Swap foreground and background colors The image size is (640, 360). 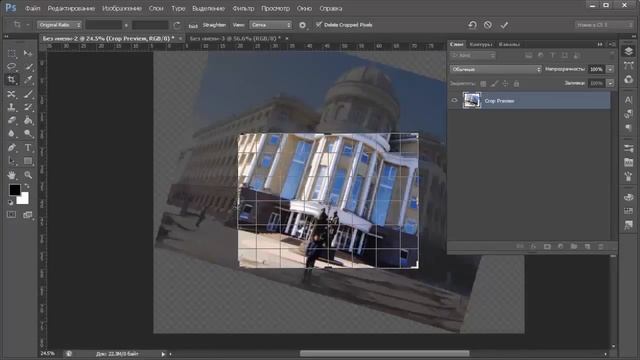pos(27,186)
